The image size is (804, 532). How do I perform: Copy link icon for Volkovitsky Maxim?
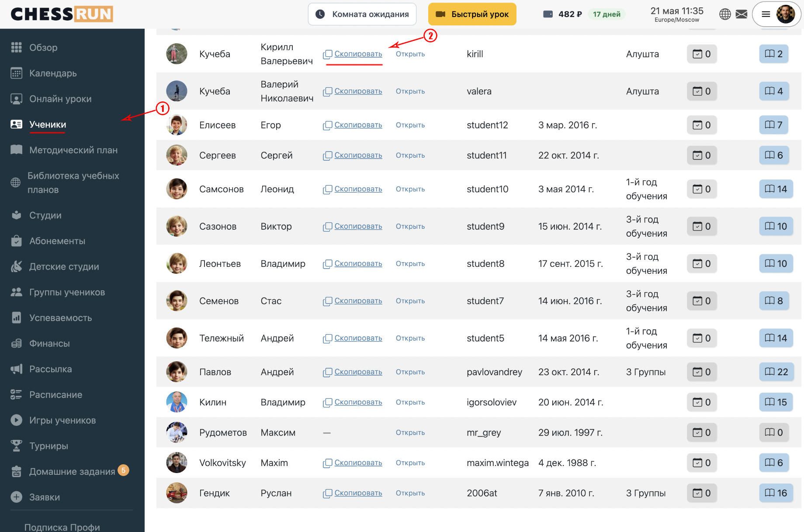328,463
